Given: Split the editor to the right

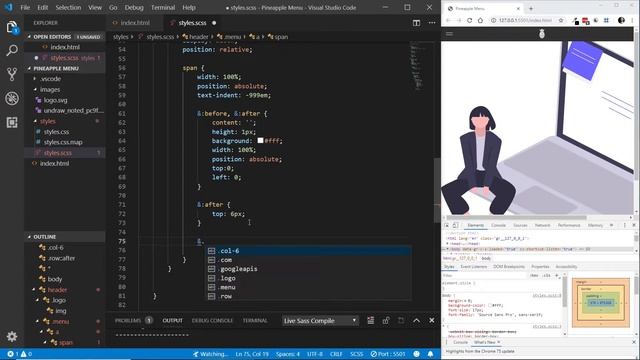Looking at the screenshot, I should click(x=416, y=23).
